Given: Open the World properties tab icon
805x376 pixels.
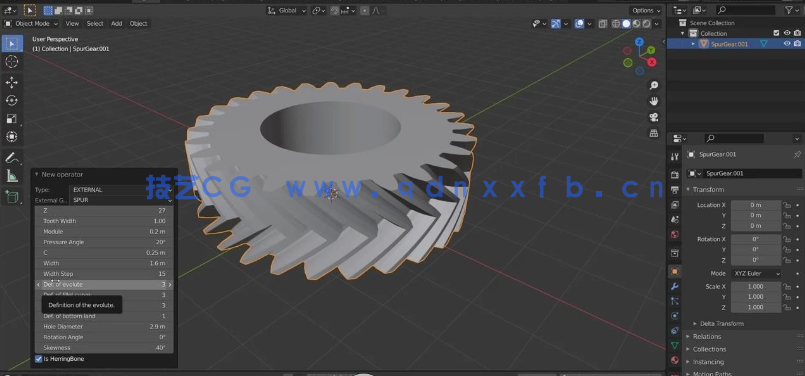Looking at the screenshot, I should click(x=675, y=235).
